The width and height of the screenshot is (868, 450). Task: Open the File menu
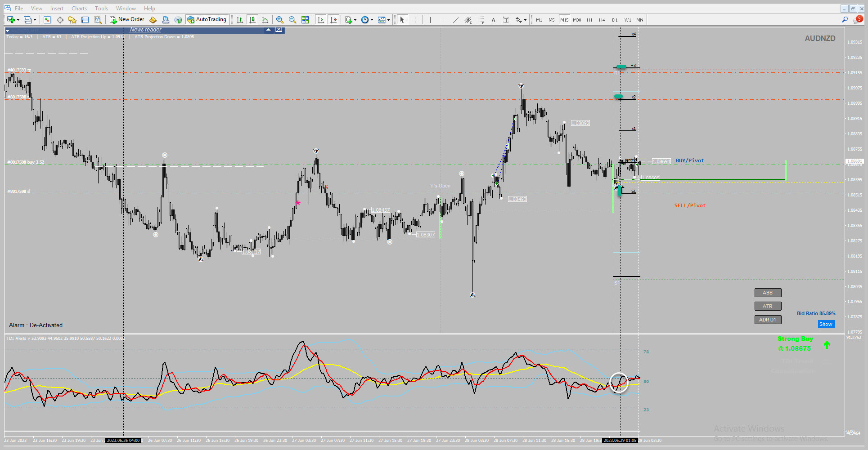pos(19,9)
